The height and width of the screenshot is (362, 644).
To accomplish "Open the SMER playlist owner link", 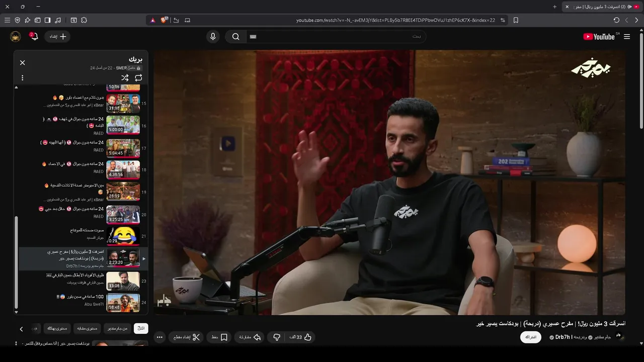I will point(121,68).
